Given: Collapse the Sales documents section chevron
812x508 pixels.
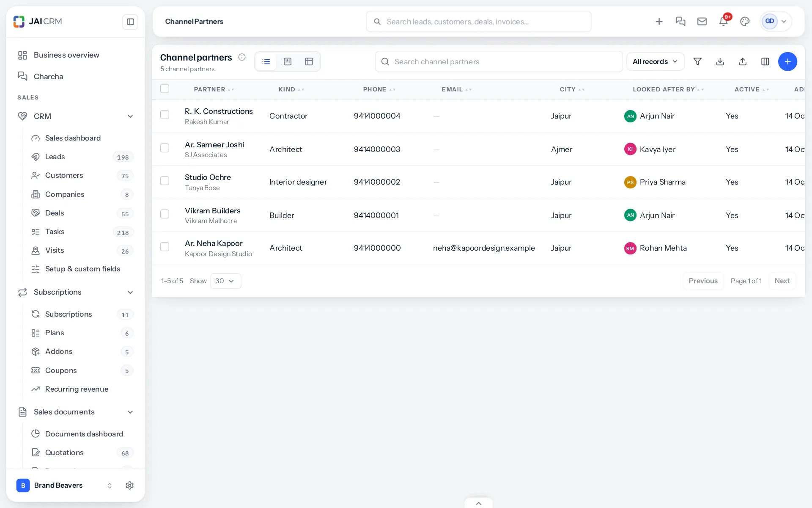Looking at the screenshot, I should (x=130, y=412).
